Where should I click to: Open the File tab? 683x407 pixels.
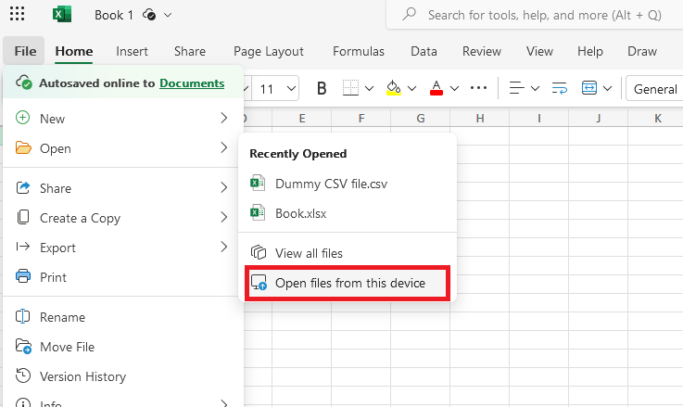[x=25, y=51]
